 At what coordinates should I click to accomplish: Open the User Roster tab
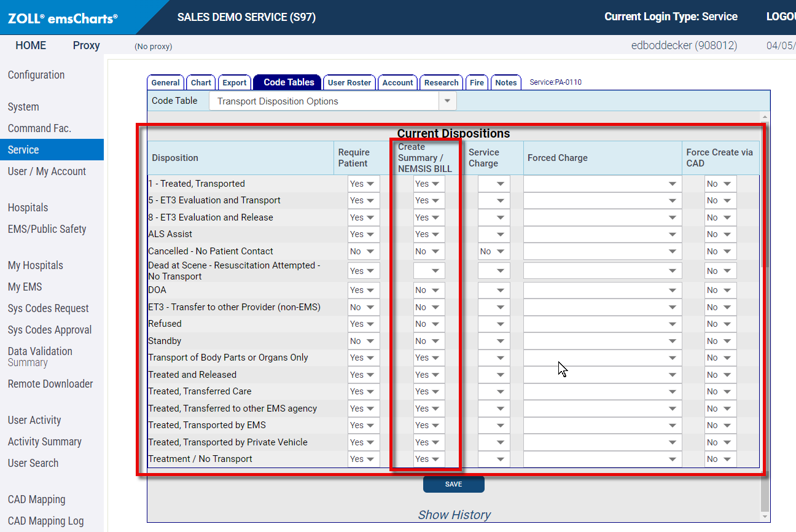349,83
